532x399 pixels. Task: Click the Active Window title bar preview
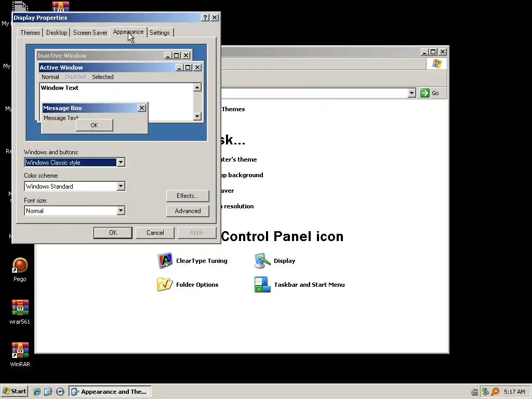[x=121, y=67]
